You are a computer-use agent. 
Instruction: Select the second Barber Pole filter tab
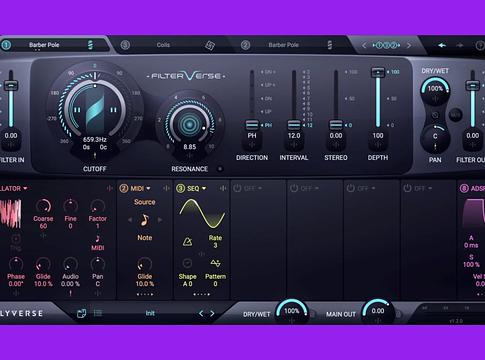pyautogui.click(x=284, y=45)
